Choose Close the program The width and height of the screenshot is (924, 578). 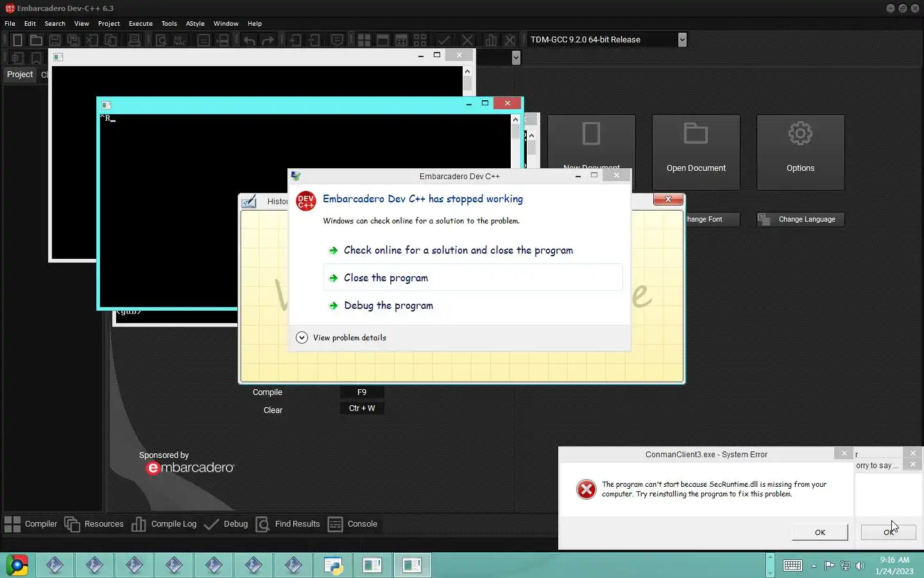[x=473, y=278]
